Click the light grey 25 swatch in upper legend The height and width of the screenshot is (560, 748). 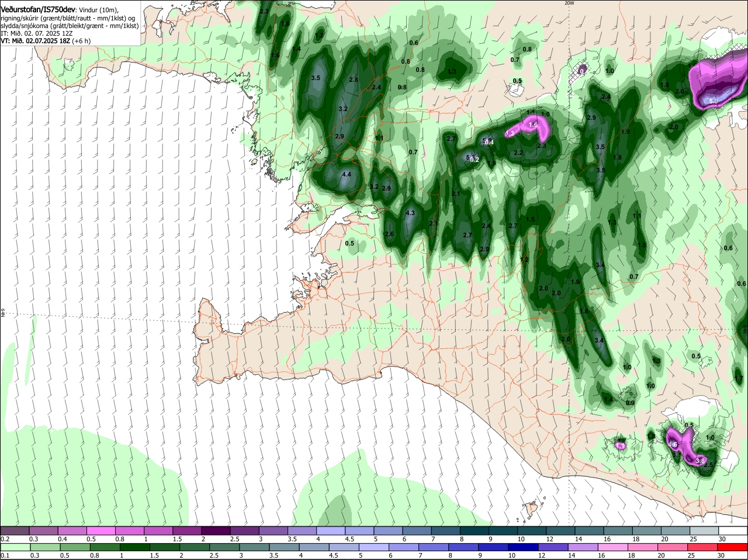click(704, 530)
